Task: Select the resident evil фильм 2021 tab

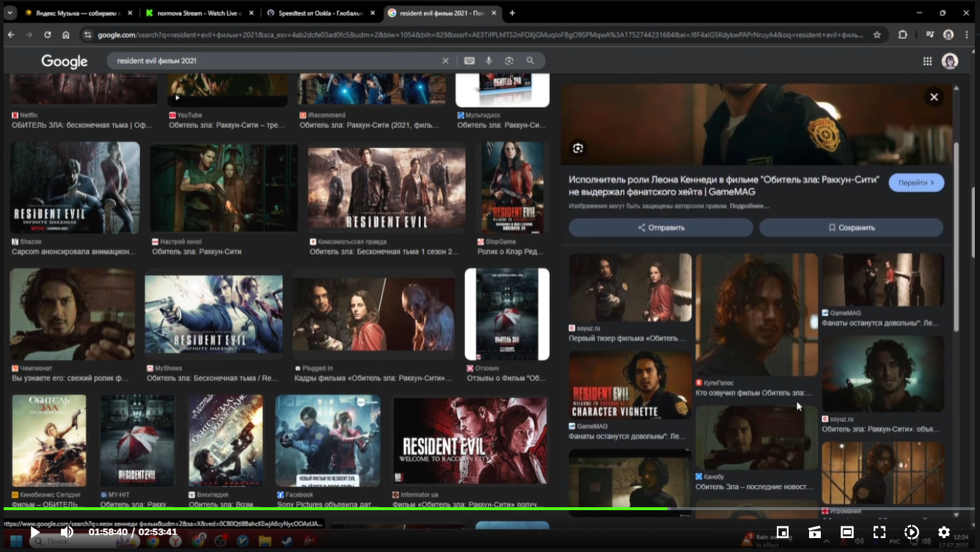Action: click(x=441, y=13)
